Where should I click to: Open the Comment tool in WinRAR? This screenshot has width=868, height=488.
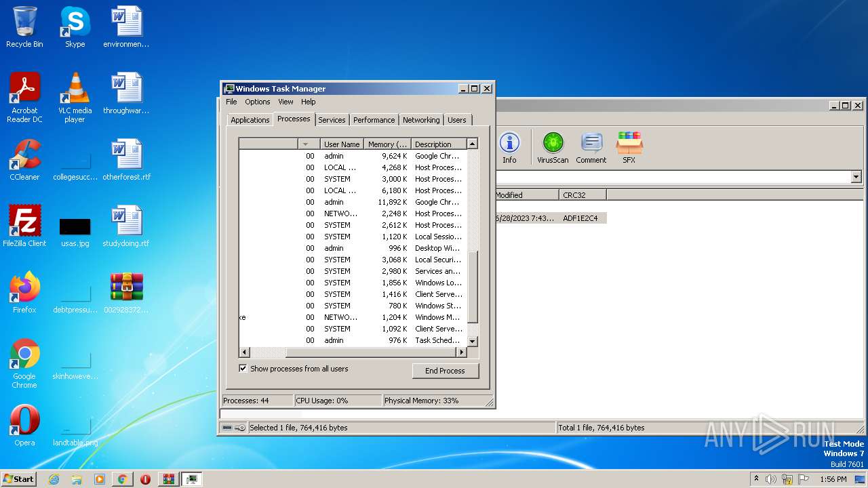[x=591, y=148]
